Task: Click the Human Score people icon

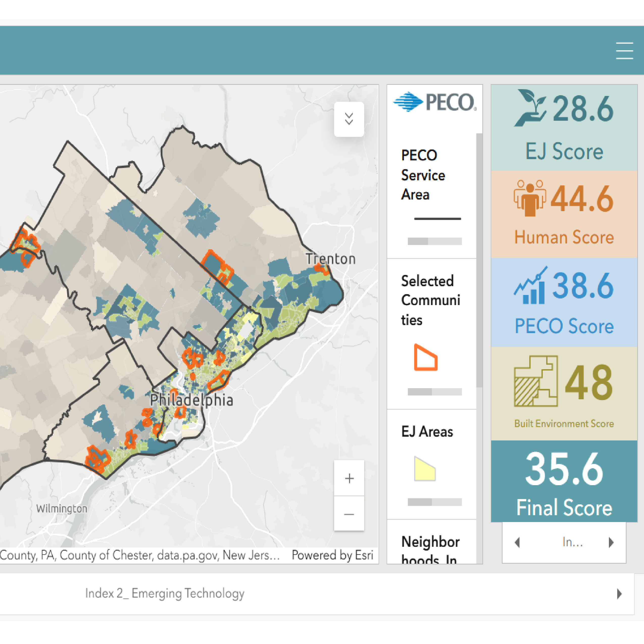Action: (x=530, y=198)
